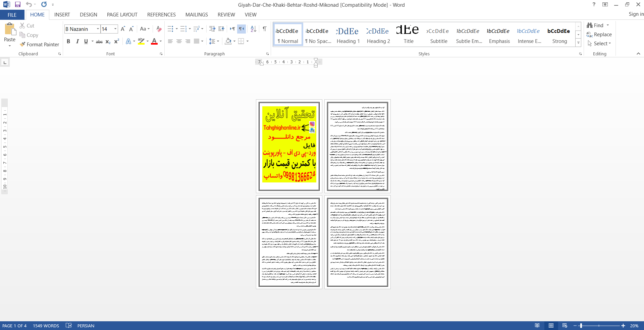Image resolution: width=644 pixels, height=330 pixels.
Task: Toggle Show/Hide paragraph marks
Action: [265, 29]
